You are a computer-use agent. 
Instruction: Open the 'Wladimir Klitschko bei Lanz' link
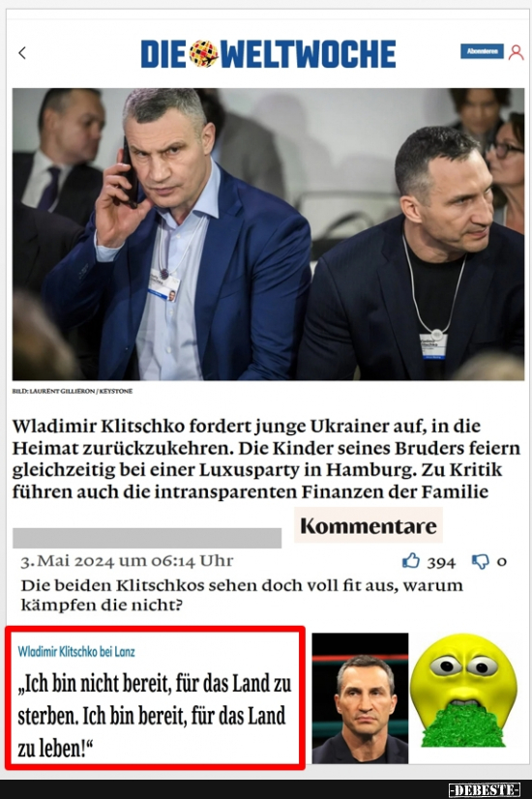pos(76,651)
